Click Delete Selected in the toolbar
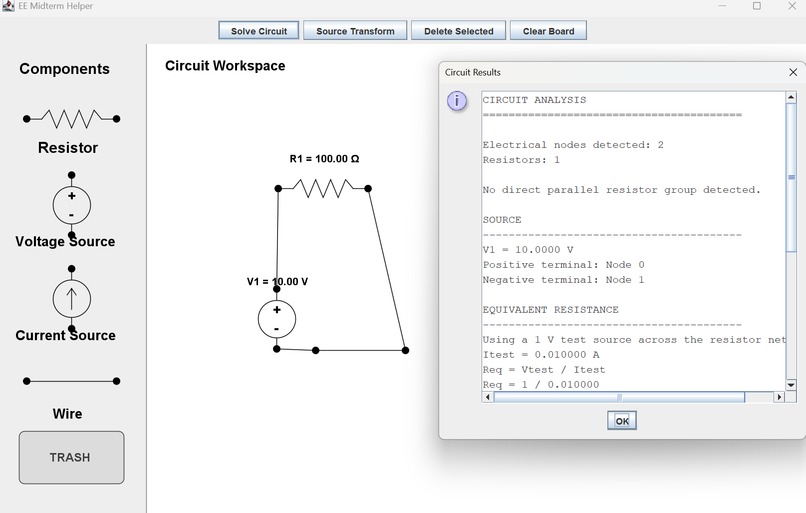Viewport: 806px width, 513px height. pos(459,31)
